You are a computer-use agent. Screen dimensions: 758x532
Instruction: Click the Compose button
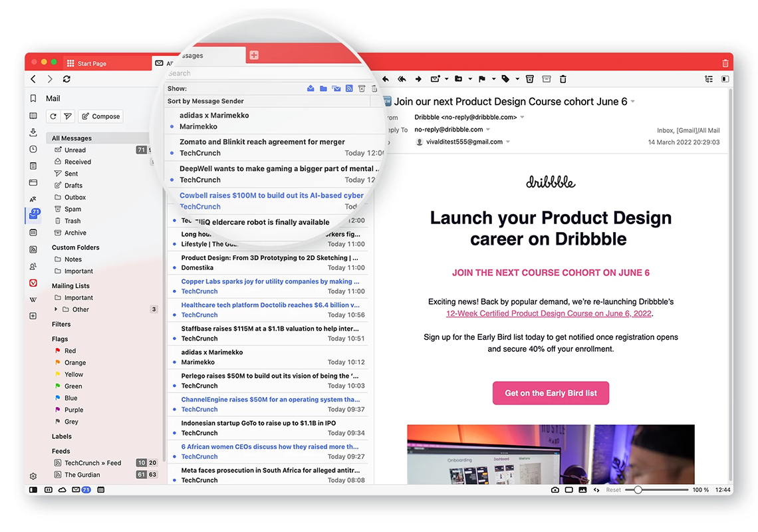100,116
